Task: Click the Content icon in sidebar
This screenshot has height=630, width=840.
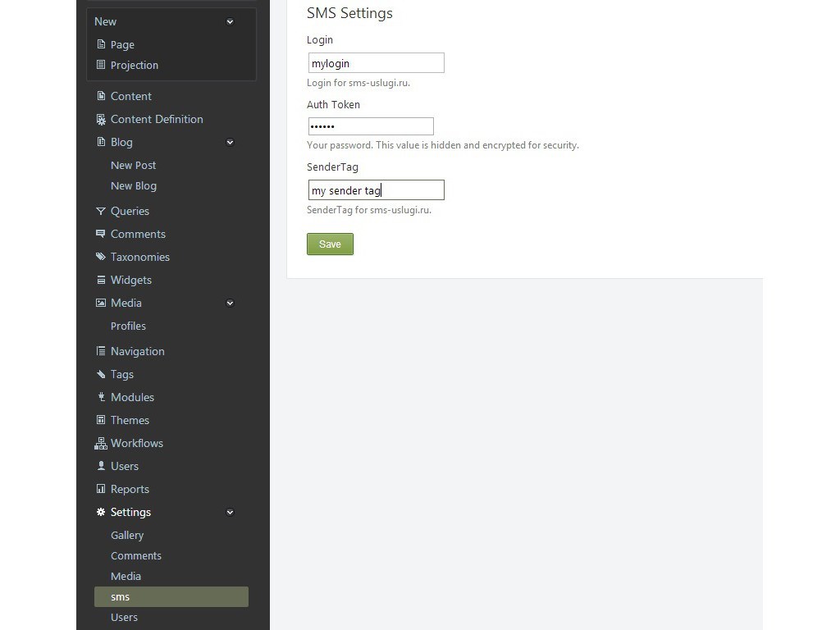Action: click(x=101, y=96)
